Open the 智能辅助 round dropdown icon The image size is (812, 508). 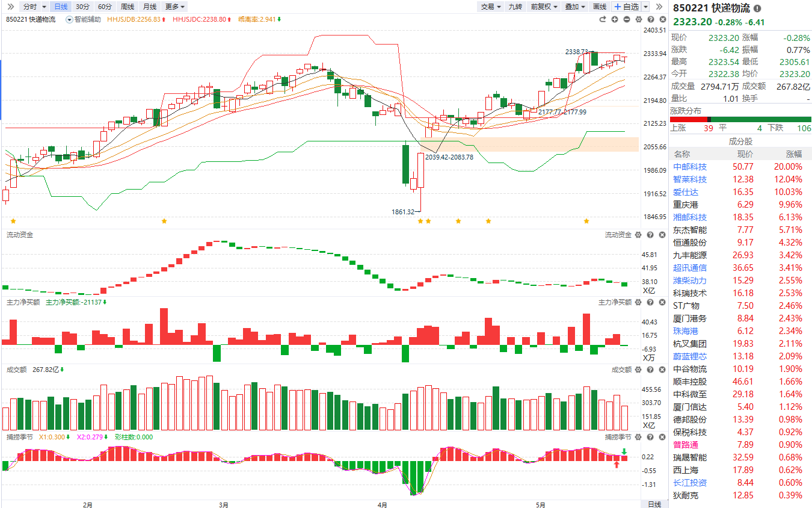tap(69, 19)
